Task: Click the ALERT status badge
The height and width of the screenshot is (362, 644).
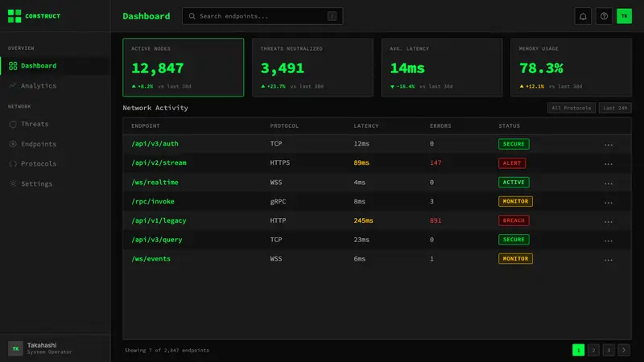Action: click(x=512, y=163)
